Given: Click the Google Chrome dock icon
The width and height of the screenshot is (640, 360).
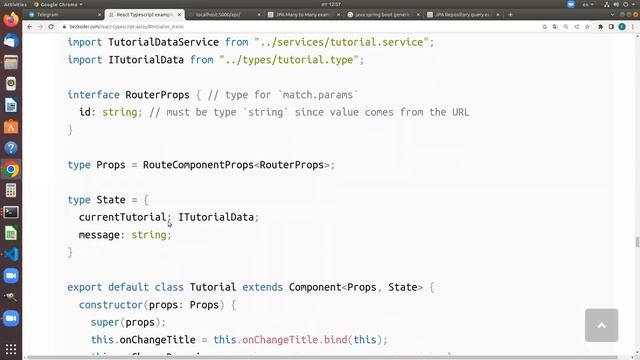Looking at the screenshot, I should 11,169.
